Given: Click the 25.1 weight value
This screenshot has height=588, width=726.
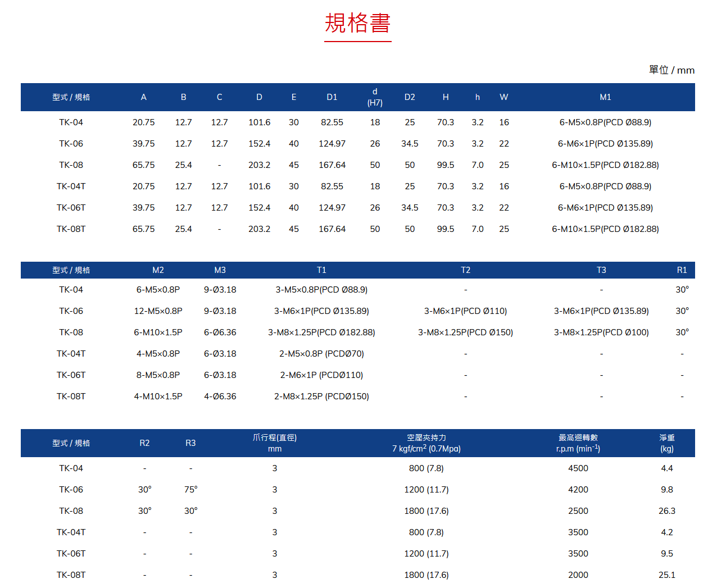Looking at the screenshot, I should (667, 575).
